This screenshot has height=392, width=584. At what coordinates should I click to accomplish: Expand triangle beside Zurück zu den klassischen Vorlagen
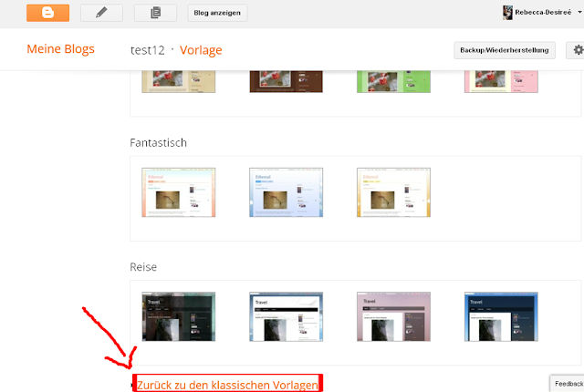(132, 386)
